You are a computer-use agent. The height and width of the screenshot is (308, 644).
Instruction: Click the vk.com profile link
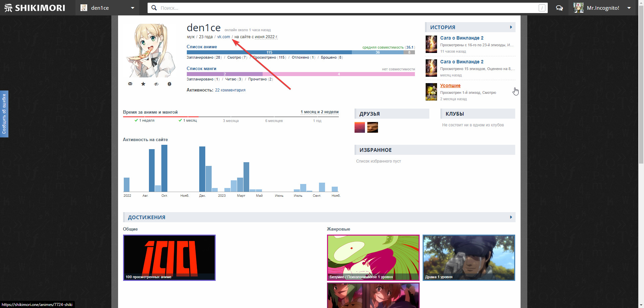tap(223, 37)
